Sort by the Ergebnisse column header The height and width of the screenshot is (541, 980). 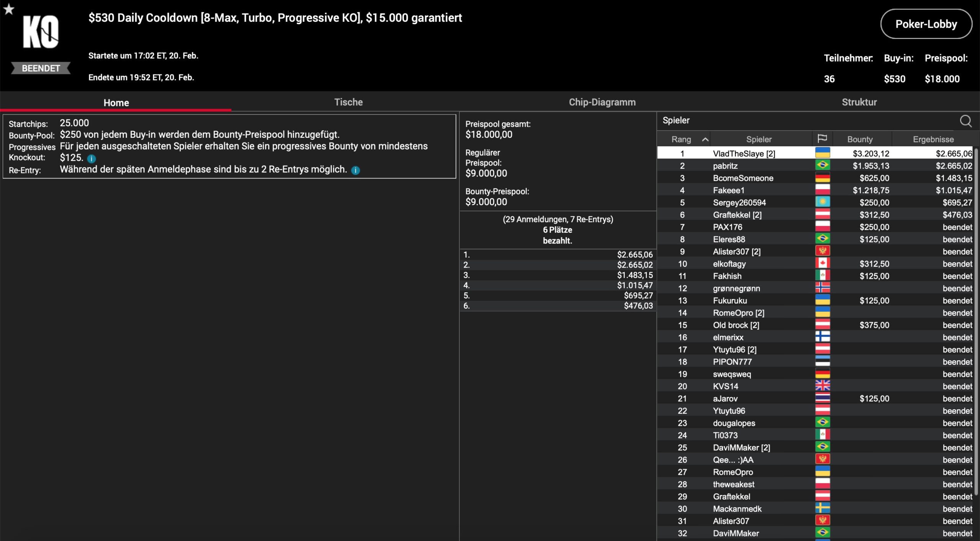[933, 139]
